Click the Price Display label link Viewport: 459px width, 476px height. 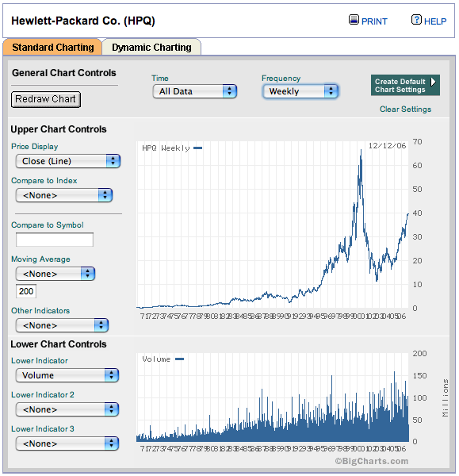[x=35, y=147]
